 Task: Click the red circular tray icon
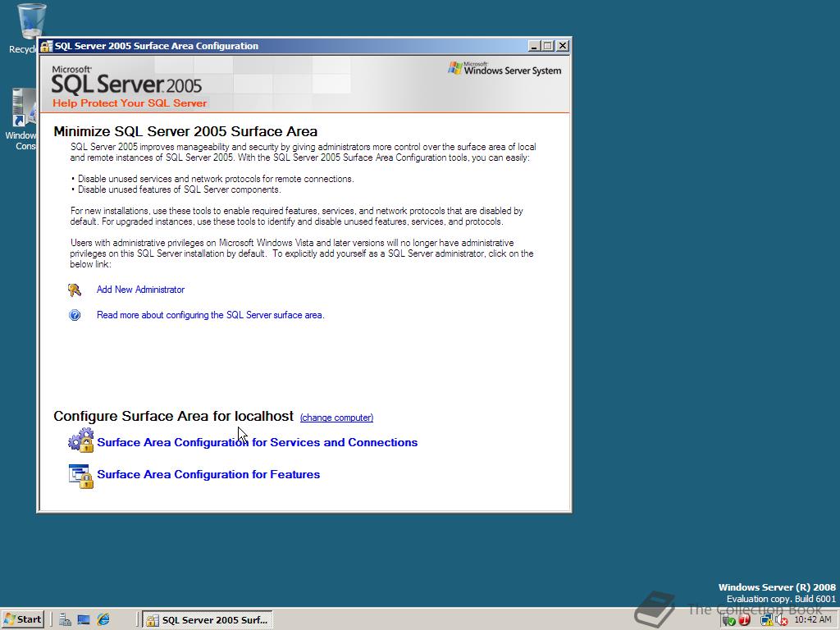coord(744,620)
